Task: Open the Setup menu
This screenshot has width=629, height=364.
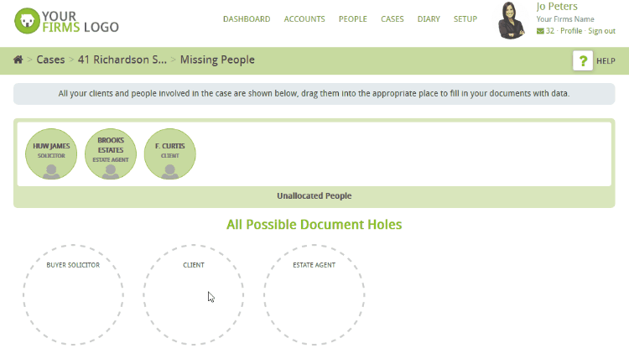Action: pos(465,19)
